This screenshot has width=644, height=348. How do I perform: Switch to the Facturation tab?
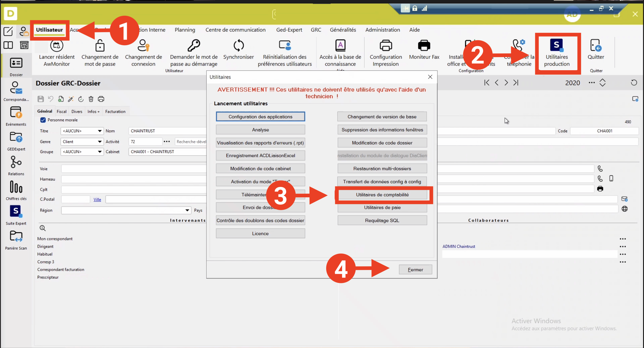115,111
